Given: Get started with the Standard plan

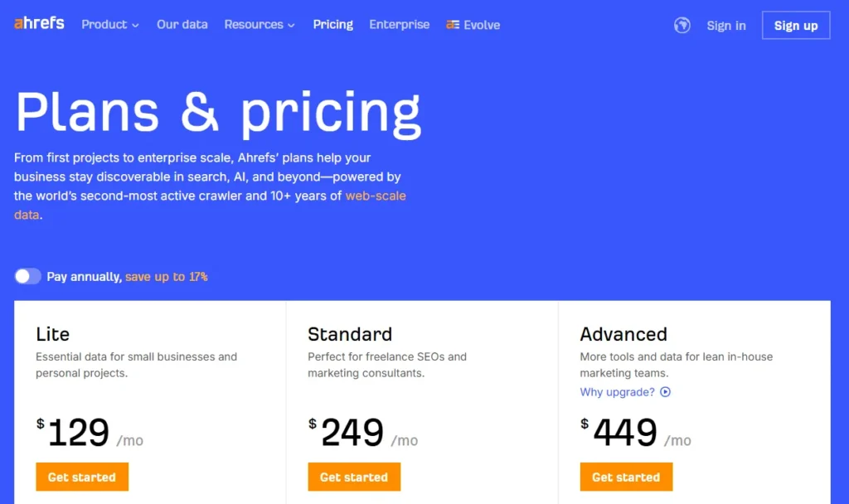Looking at the screenshot, I should tap(354, 477).
